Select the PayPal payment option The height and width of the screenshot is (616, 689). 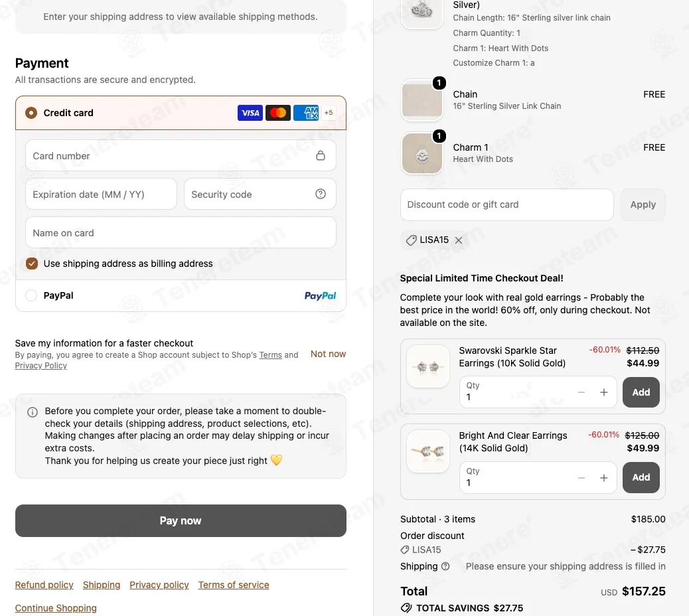click(x=31, y=295)
